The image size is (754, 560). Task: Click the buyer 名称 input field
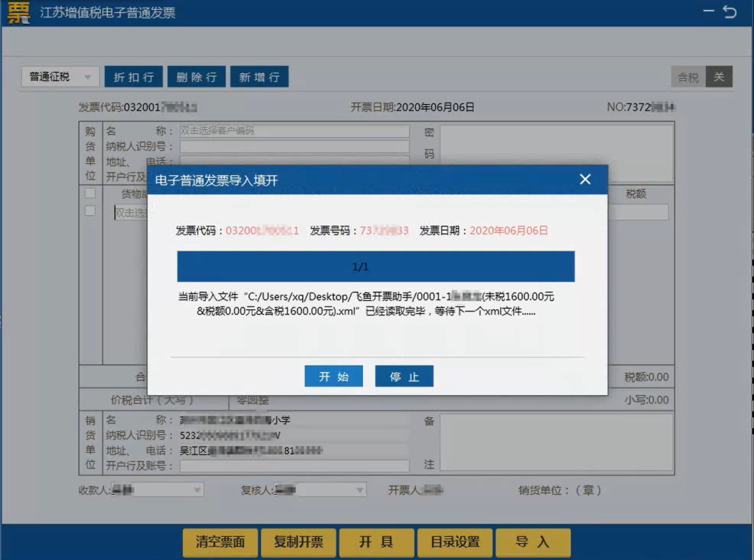pyautogui.click(x=295, y=131)
